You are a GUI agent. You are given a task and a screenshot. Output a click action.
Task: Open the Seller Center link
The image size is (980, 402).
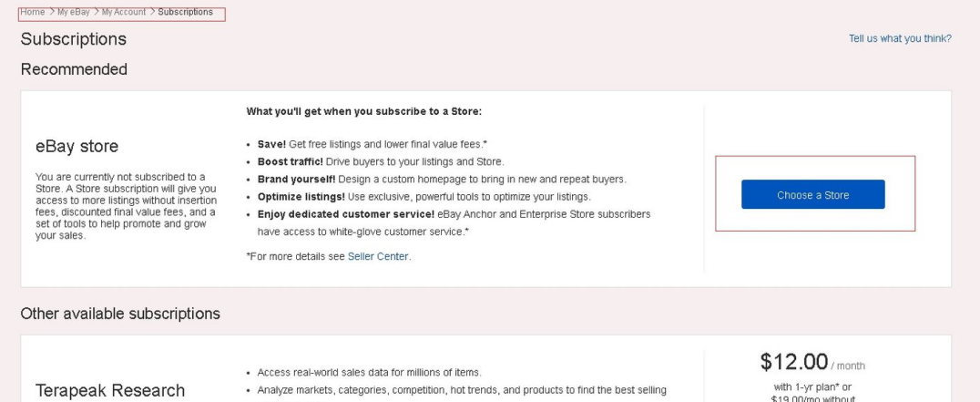pos(378,257)
